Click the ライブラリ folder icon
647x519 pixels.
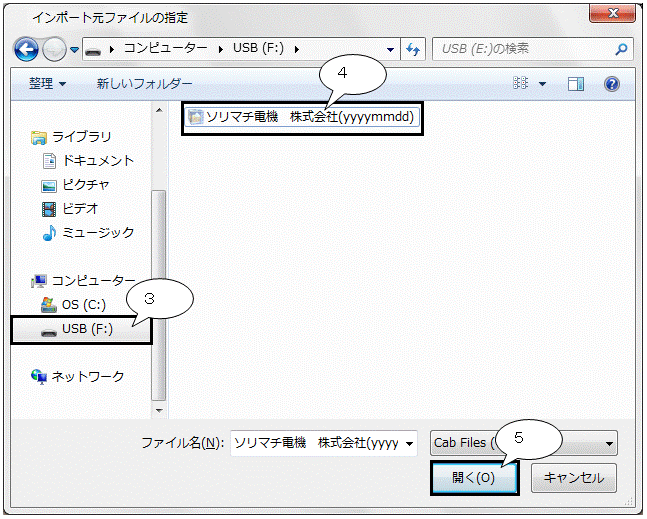39,137
